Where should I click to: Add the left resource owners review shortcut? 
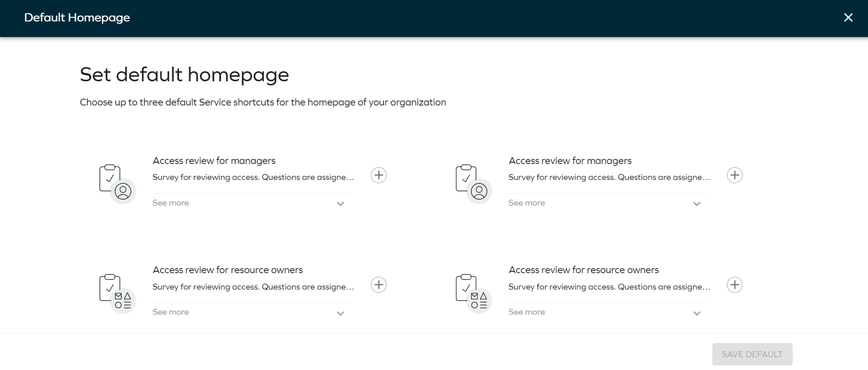(378, 285)
